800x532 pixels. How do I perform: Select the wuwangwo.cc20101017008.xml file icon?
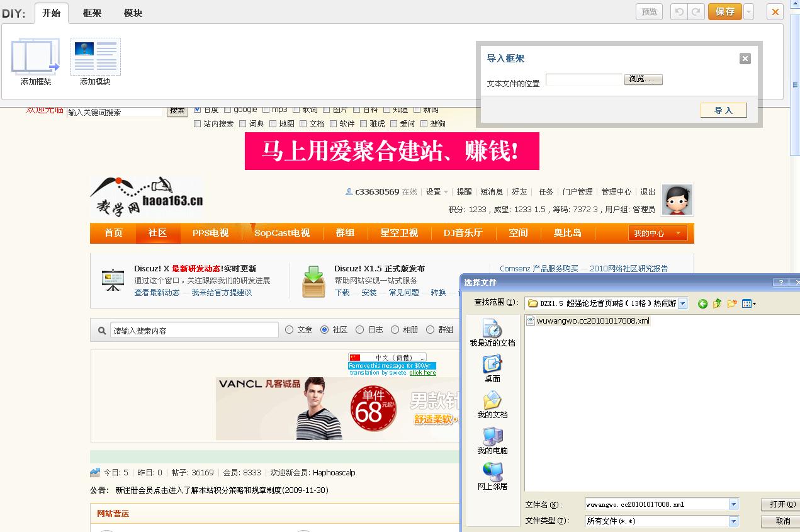[531, 320]
